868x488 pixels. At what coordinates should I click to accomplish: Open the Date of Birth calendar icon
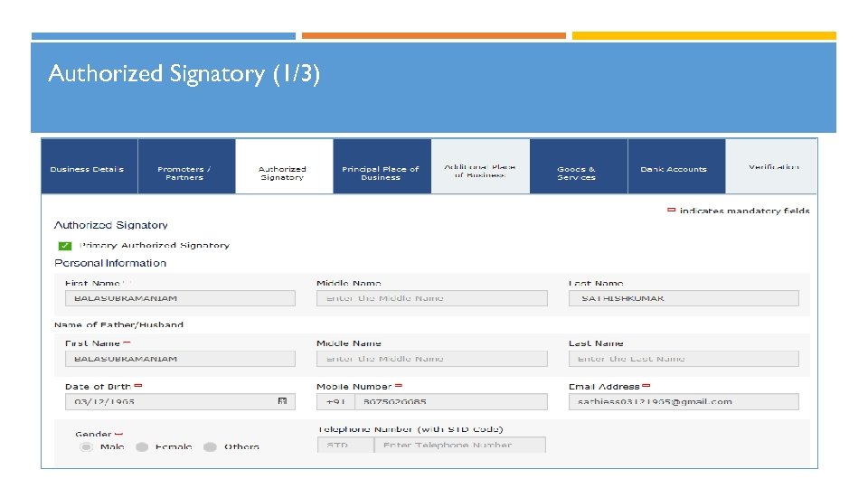tap(282, 401)
